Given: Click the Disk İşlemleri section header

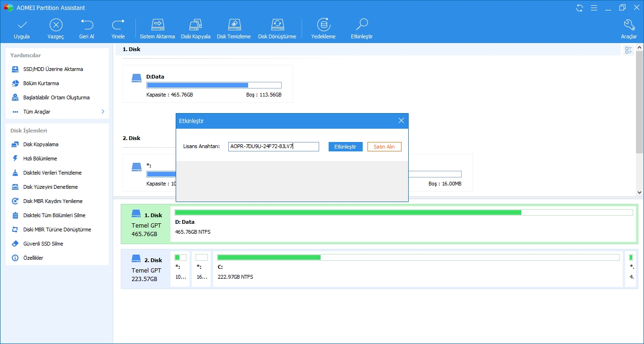Looking at the screenshot, I should 28,131.
